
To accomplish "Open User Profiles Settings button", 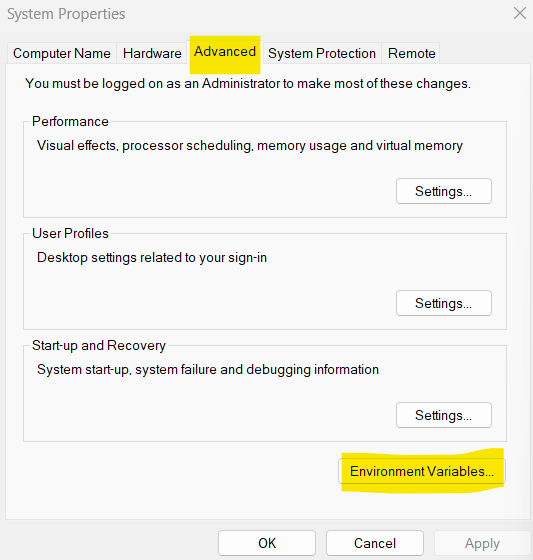I will tap(444, 303).
